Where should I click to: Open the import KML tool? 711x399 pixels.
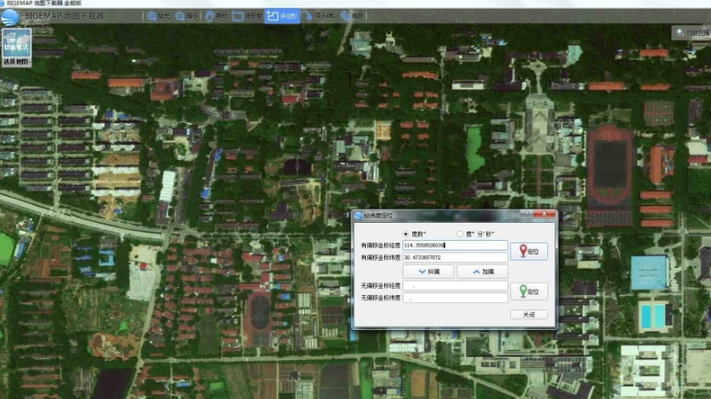(320, 16)
